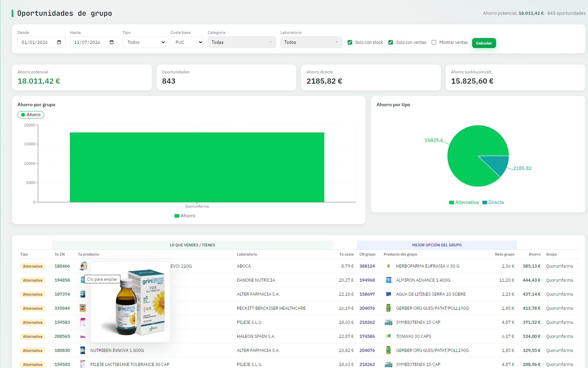Open the calendar picker in the Desde field
The image size is (588, 368).
[x=59, y=42]
